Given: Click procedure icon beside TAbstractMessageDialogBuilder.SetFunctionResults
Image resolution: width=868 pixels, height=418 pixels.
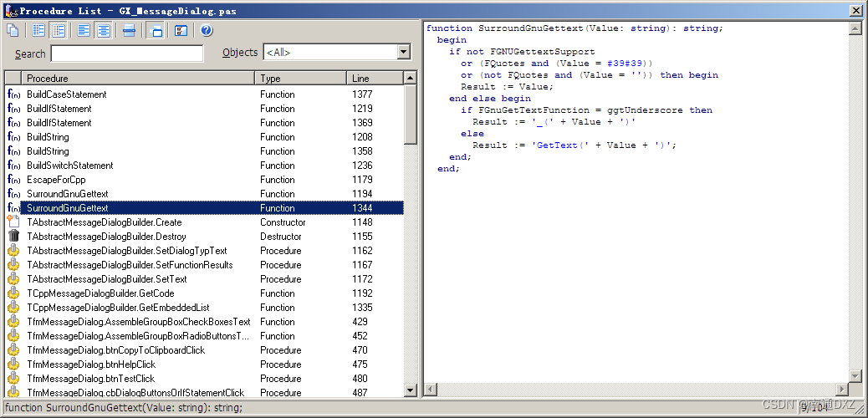Looking at the screenshot, I should (x=14, y=265).
